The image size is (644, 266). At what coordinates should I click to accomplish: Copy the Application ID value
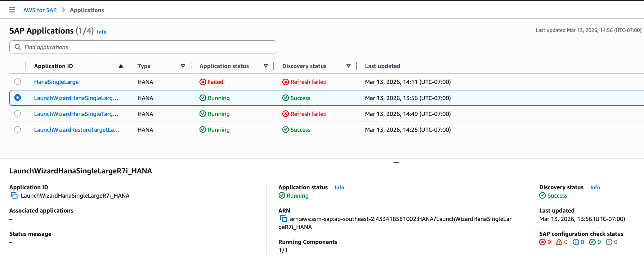tap(14, 195)
